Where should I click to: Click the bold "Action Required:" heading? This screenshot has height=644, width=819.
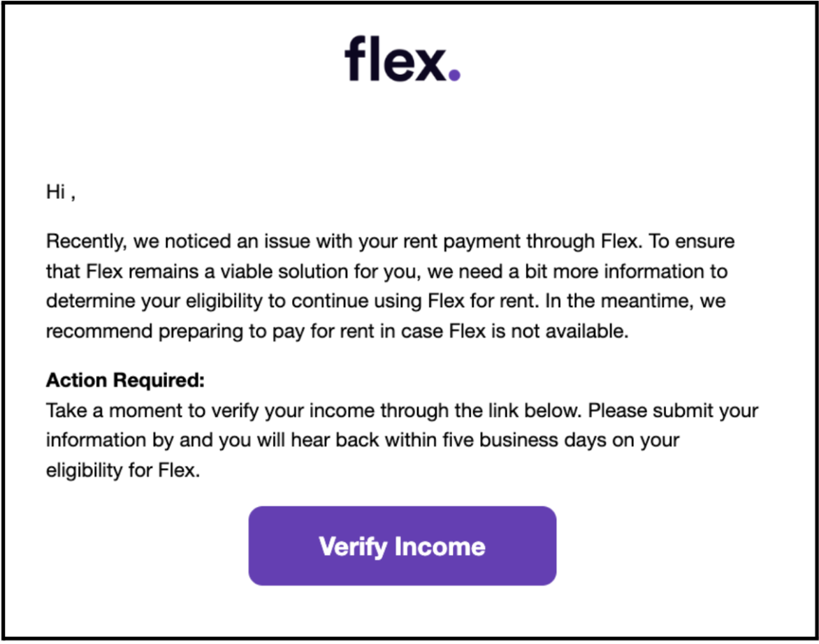(125, 380)
